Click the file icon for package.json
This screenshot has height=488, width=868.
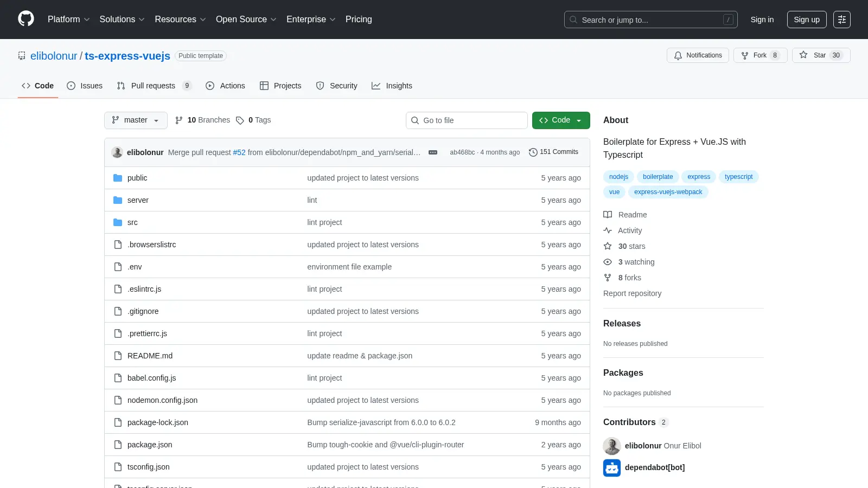coord(118,445)
